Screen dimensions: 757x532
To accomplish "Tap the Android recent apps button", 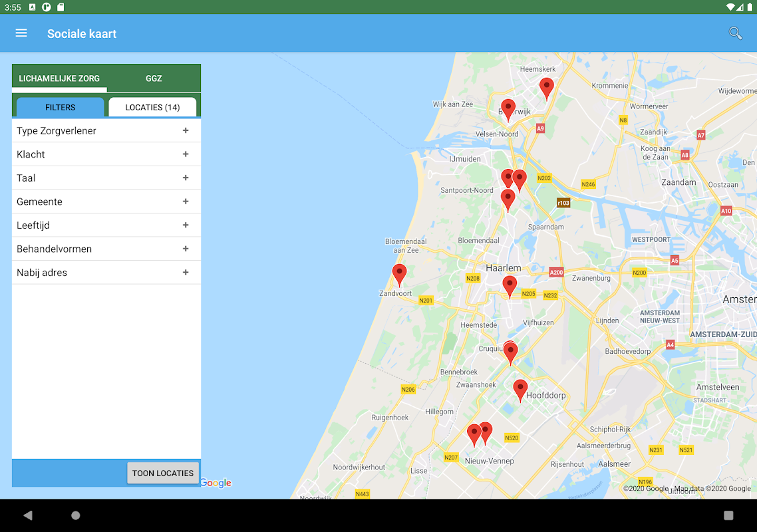I will click(728, 515).
